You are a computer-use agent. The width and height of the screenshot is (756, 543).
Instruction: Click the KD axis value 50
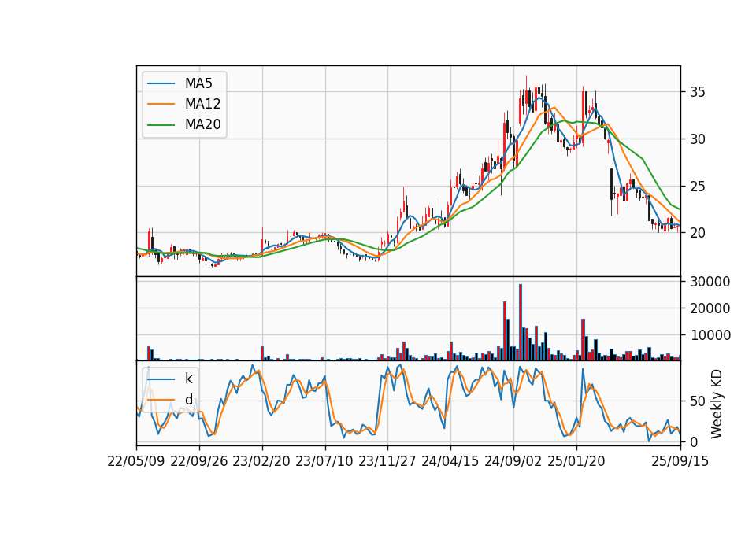point(698,401)
